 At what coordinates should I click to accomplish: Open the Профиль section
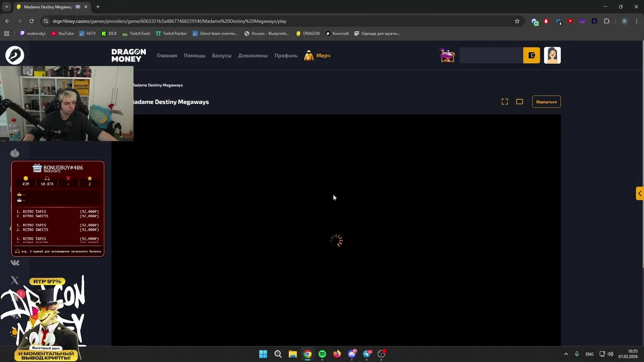click(x=286, y=55)
